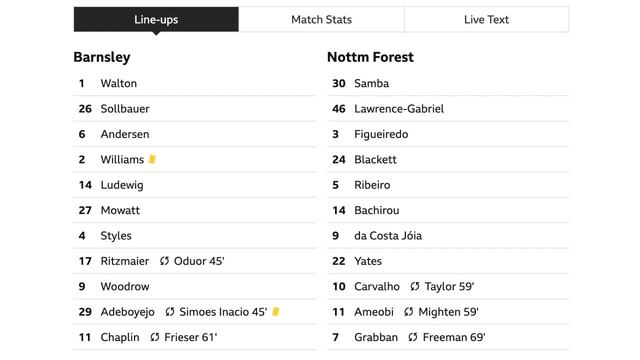Select goalkeeper Walton in Barnsley lineup
Image resolution: width=640 pixels, height=360 pixels.
pyautogui.click(x=119, y=83)
